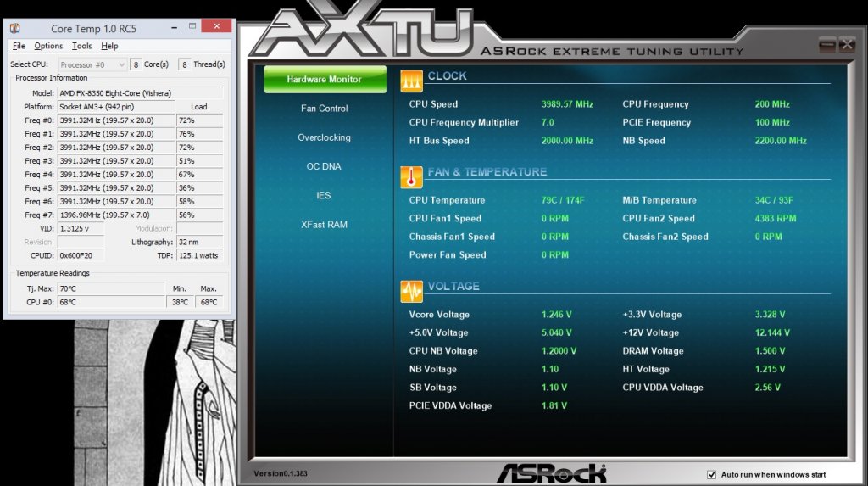
Task: Click the Tj. Max value 70°C
Action: [111, 288]
